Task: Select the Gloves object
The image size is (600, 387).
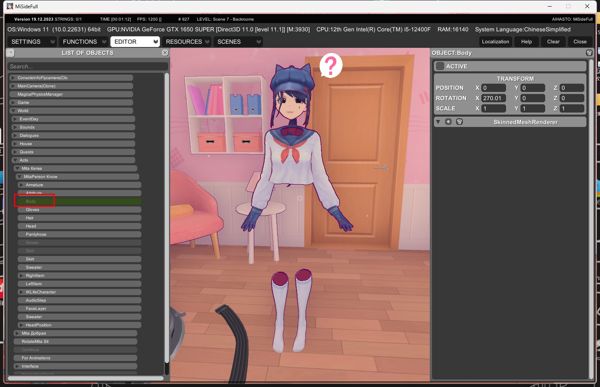Action: click(80, 210)
